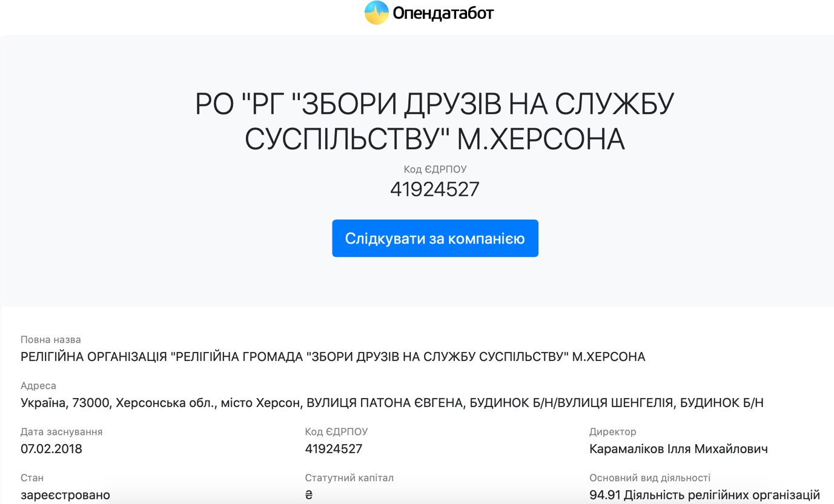Open director Карамаліков Ілля Михайлович

pyautogui.click(x=678, y=449)
